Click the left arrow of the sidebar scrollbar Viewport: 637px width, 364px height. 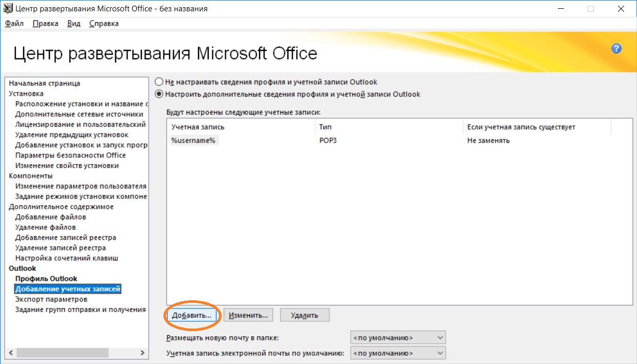[x=11, y=353]
